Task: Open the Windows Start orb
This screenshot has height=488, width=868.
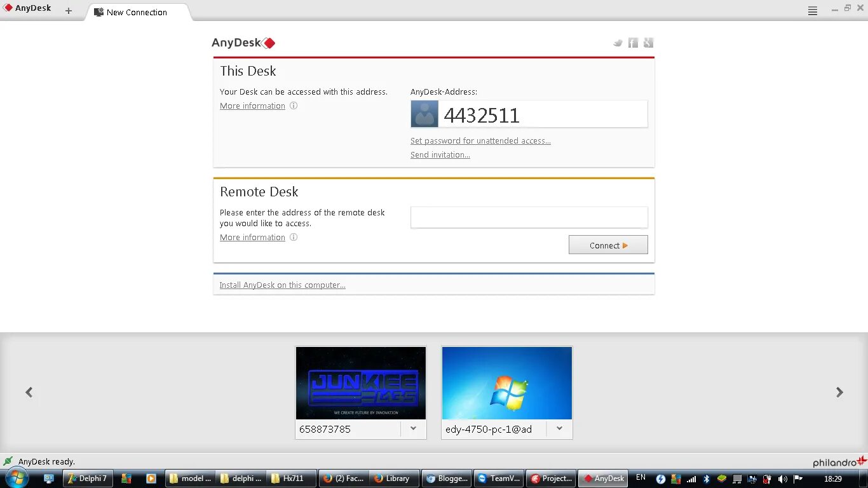Action: tap(16, 478)
